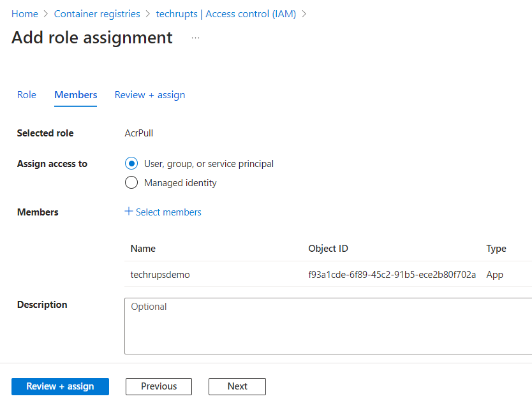The width and height of the screenshot is (532, 408).
Task: Select User, group, or service principal option
Action: [131, 164]
